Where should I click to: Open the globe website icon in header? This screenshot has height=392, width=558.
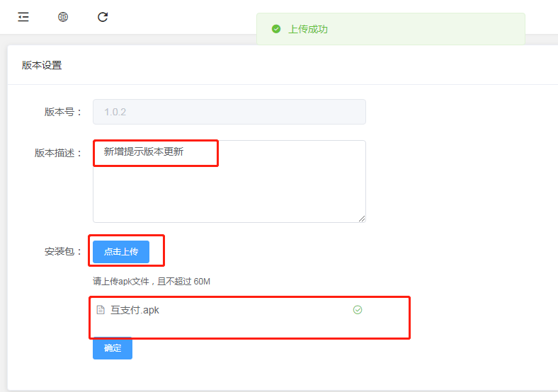click(x=63, y=17)
